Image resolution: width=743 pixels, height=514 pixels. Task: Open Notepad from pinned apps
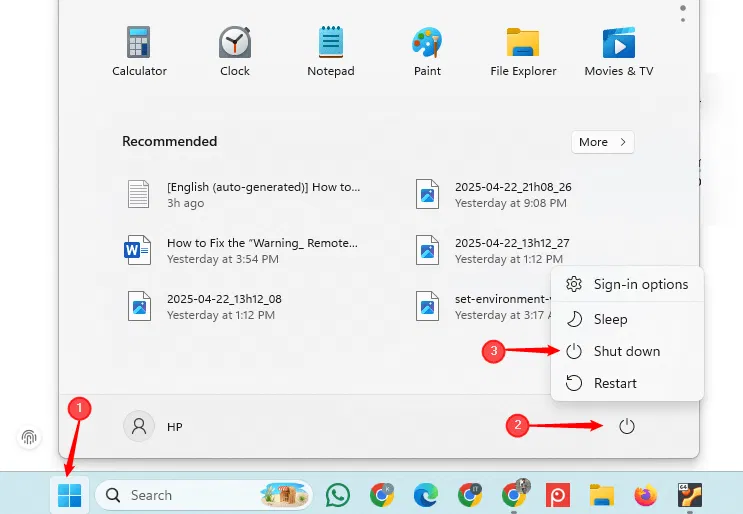pyautogui.click(x=331, y=51)
